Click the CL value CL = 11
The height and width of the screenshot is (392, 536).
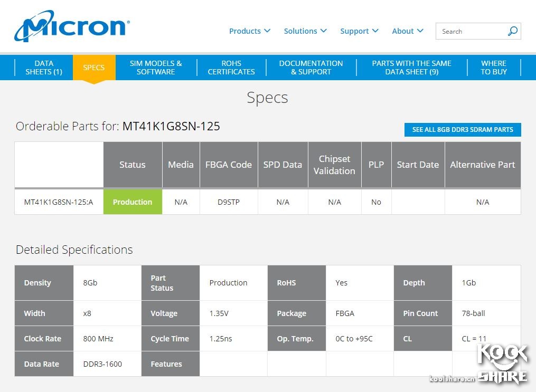coord(474,339)
